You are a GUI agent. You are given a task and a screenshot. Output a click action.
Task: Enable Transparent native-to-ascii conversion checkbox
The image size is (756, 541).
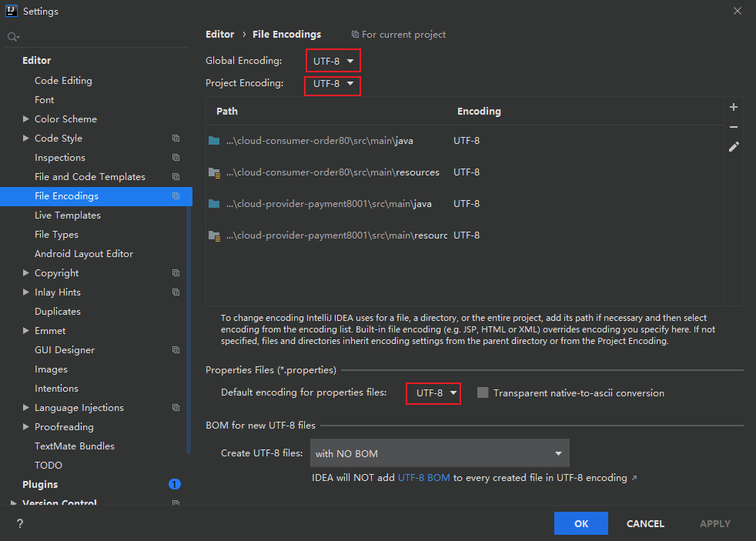click(x=483, y=392)
